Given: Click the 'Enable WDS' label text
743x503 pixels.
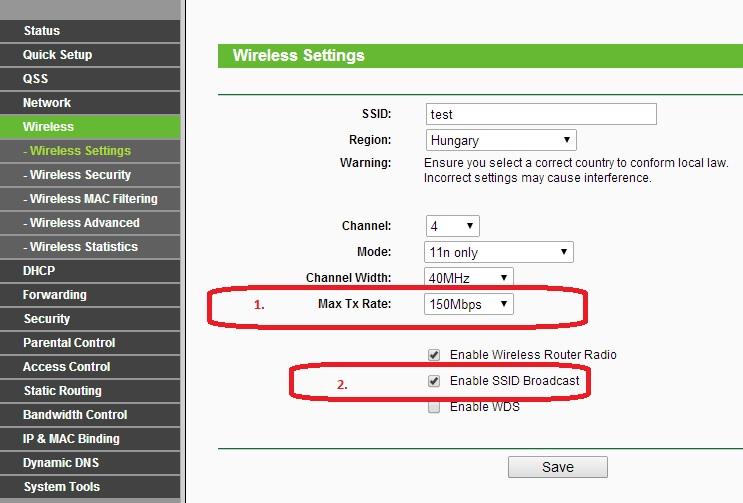Looking at the screenshot, I should click(x=485, y=407).
